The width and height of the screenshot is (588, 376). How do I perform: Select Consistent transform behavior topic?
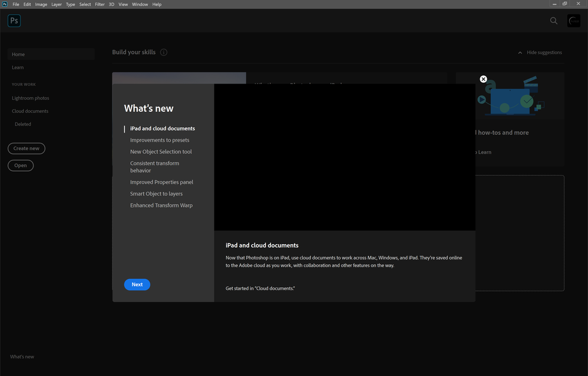coord(154,167)
